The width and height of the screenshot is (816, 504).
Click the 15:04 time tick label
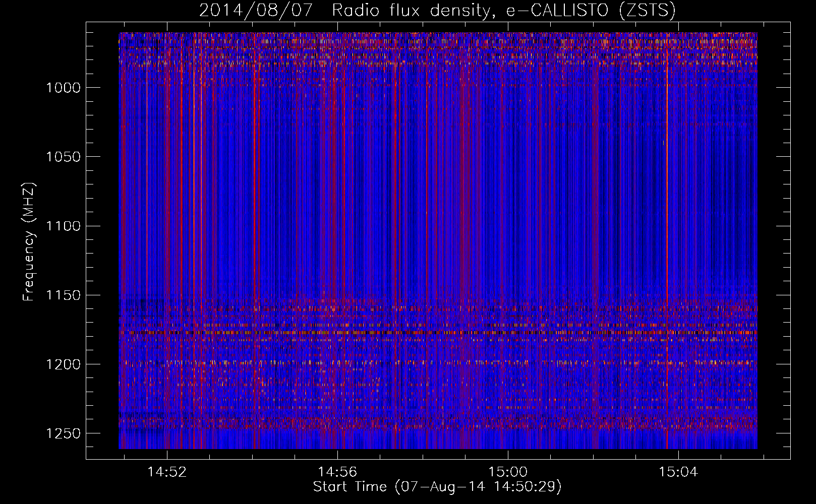[x=678, y=472]
